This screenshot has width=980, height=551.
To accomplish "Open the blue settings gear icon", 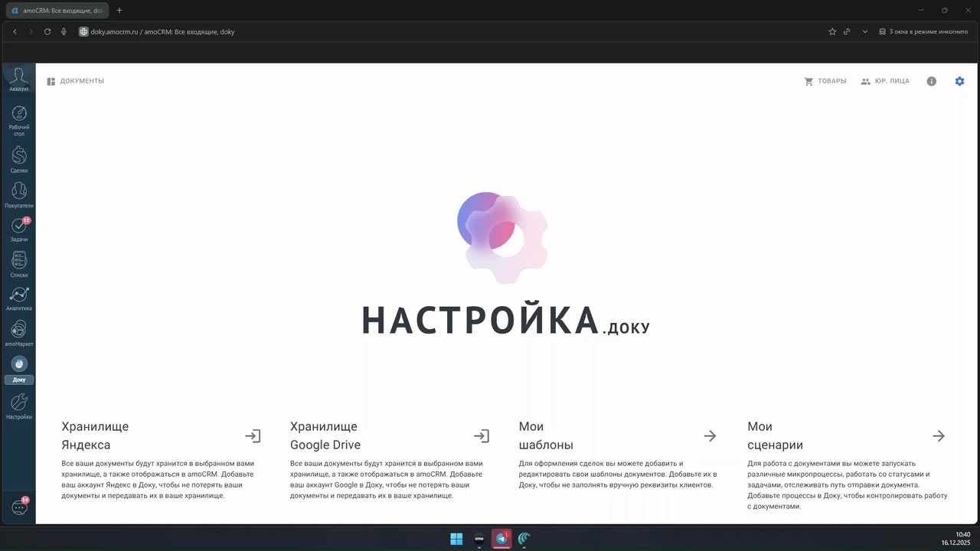I will [x=959, y=81].
